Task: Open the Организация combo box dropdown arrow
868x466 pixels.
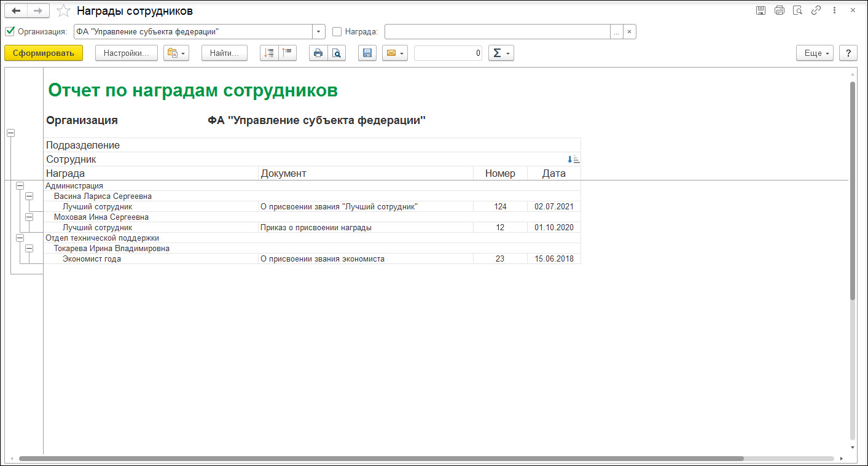Action: (319, 31)
